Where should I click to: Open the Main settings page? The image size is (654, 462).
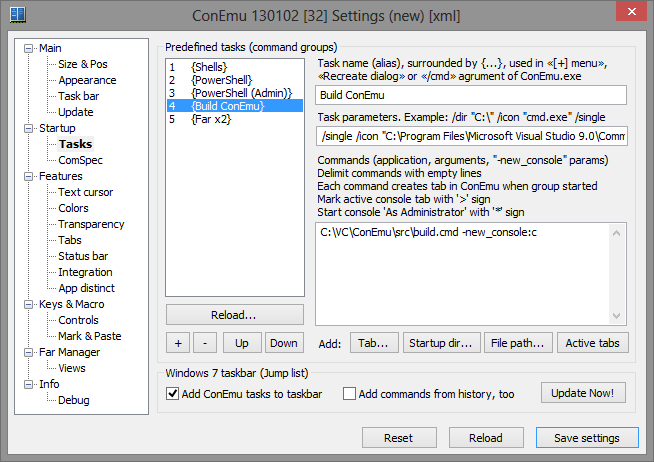click(x=50, y=48)
